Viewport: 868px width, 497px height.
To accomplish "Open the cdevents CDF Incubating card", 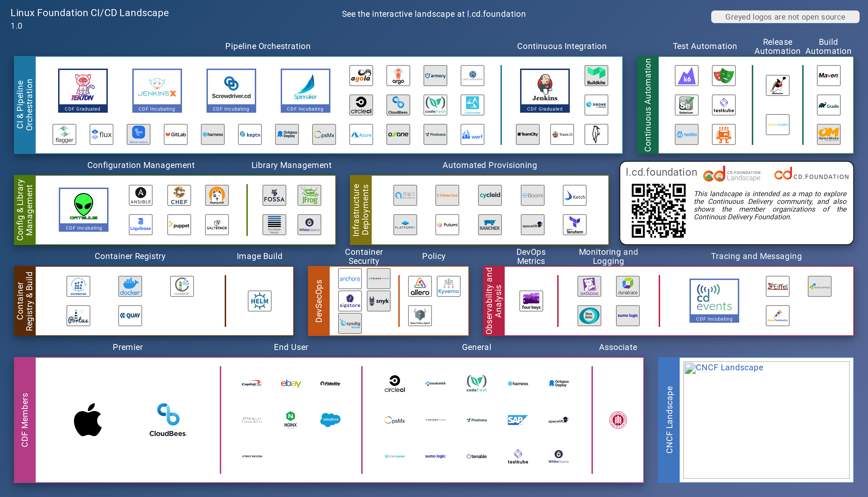I will [x=714, y=301].
